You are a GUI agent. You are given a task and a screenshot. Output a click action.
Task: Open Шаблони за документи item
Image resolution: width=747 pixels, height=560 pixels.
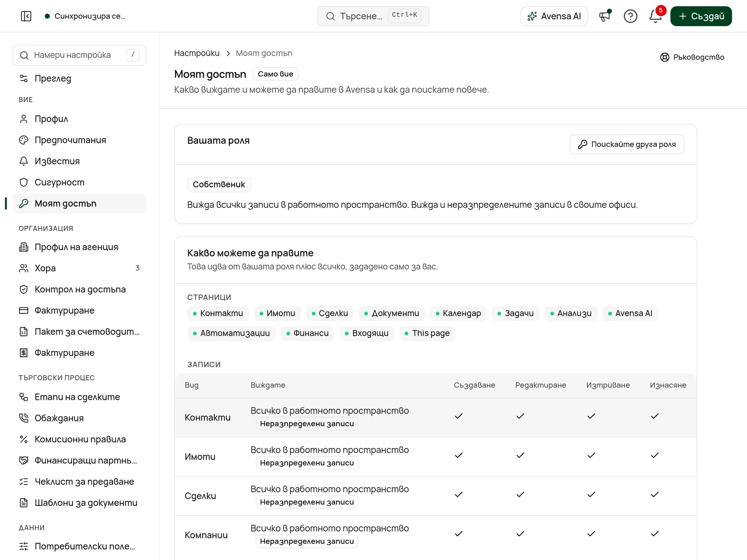click(79, 503)
